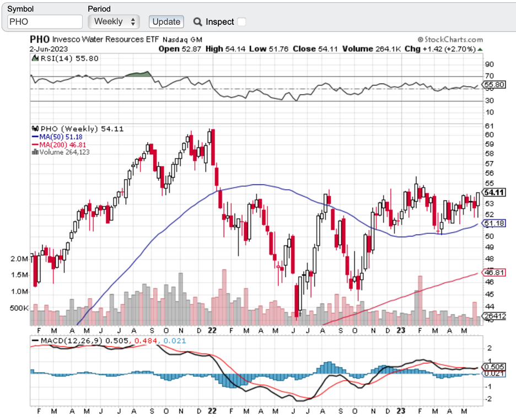
Task: Click the 0.505 MACD value axis tag
Action: point(494,367)
